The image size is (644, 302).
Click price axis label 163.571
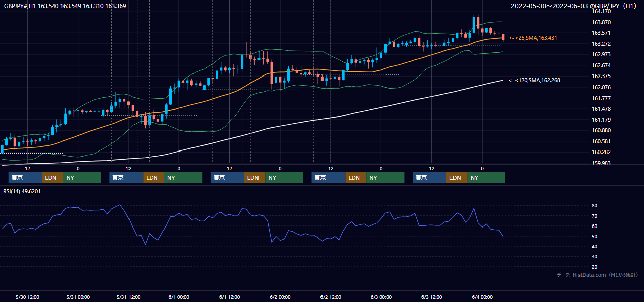[x=602, y=33]
